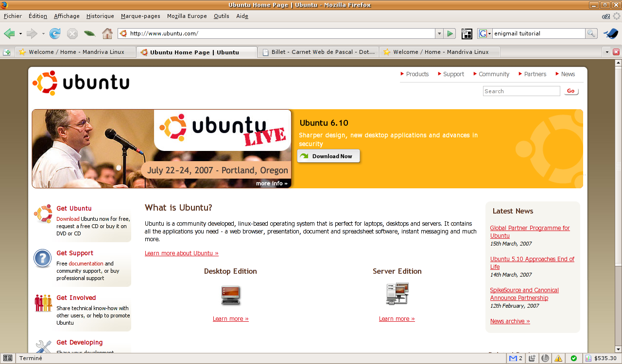Open the Outils menu
622x364 pixels.
[x=222, y=16]
